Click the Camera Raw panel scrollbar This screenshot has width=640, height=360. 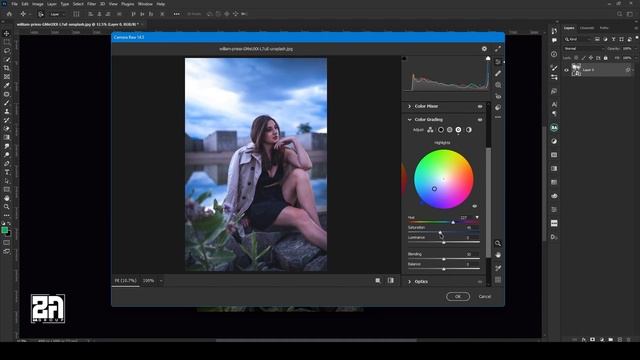488,202
